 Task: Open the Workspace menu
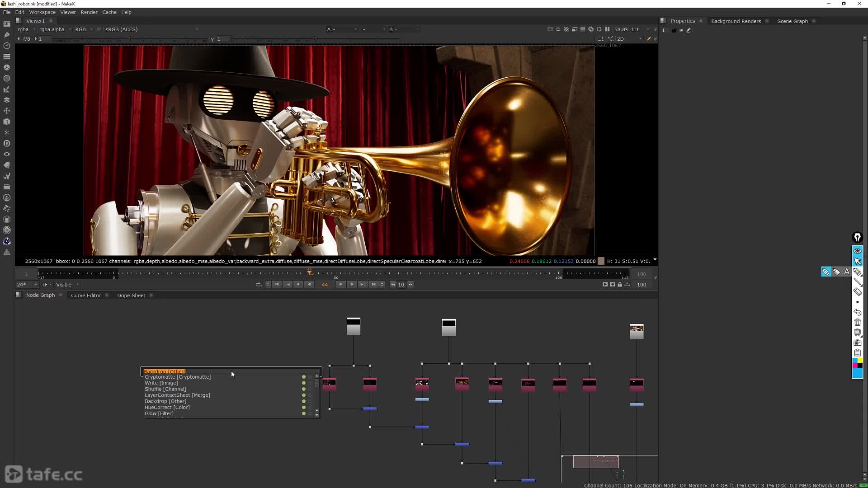[x=42, y=12]
